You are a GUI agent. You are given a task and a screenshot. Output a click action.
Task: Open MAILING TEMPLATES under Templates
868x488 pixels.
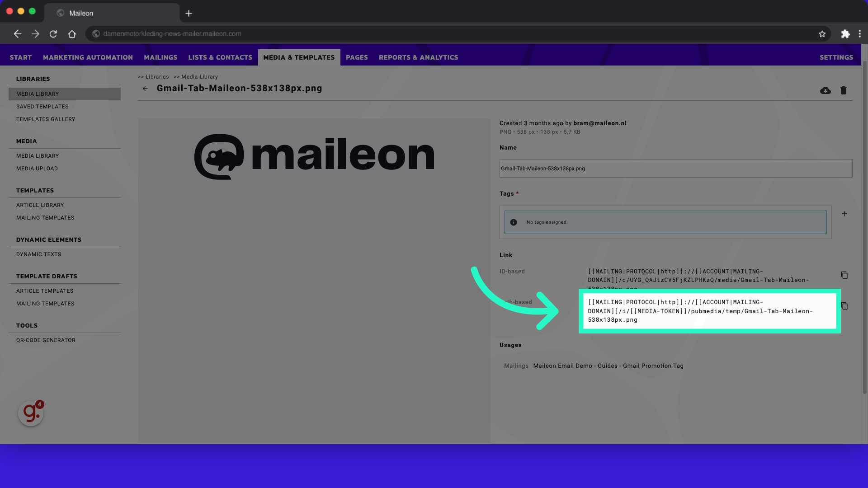coord(45,218)
